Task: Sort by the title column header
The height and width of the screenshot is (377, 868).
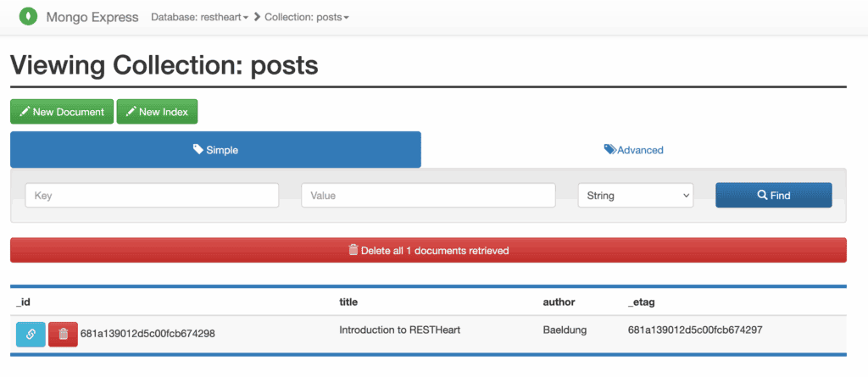Action: point(349,302)
